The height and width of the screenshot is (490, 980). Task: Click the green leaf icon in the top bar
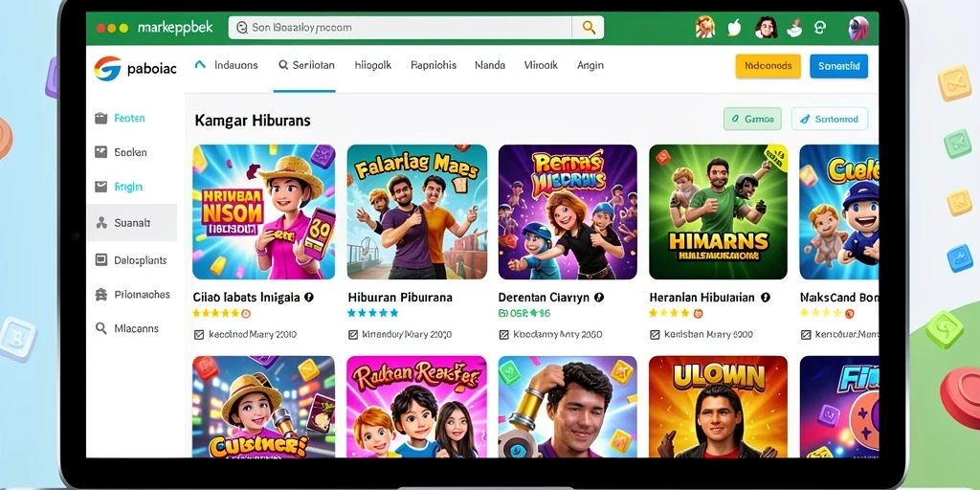734,28
